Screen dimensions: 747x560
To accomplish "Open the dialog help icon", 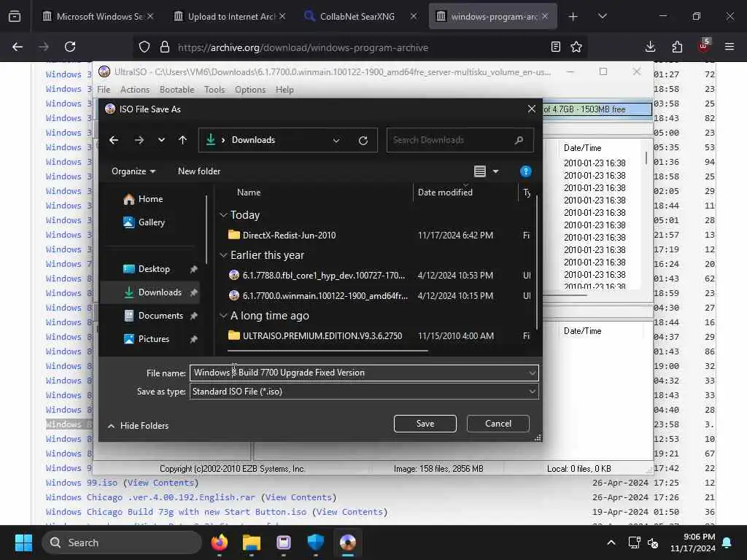I will (x=525, y=171).
